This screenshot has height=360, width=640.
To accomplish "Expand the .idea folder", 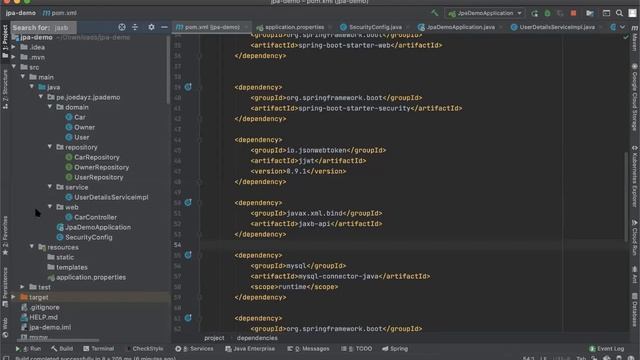I will [x=13, y=47].
